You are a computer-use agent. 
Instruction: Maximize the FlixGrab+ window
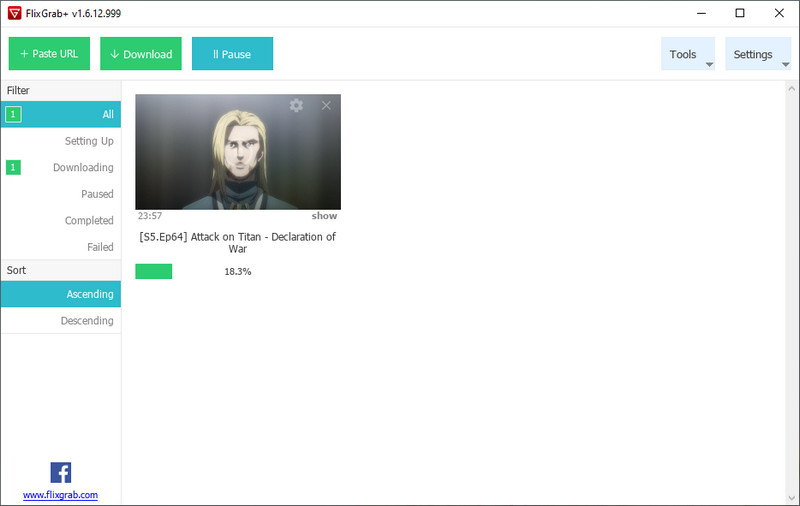click(740, 13)
